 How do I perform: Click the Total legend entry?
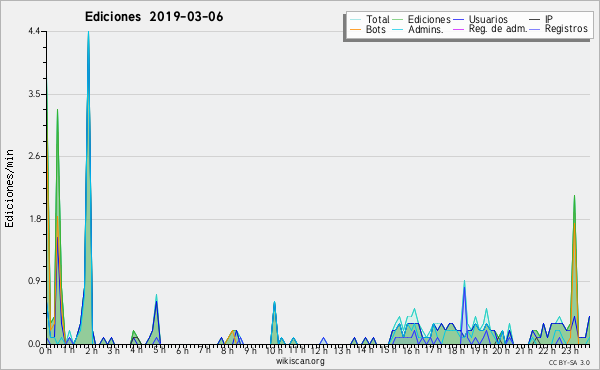[370, 19]
